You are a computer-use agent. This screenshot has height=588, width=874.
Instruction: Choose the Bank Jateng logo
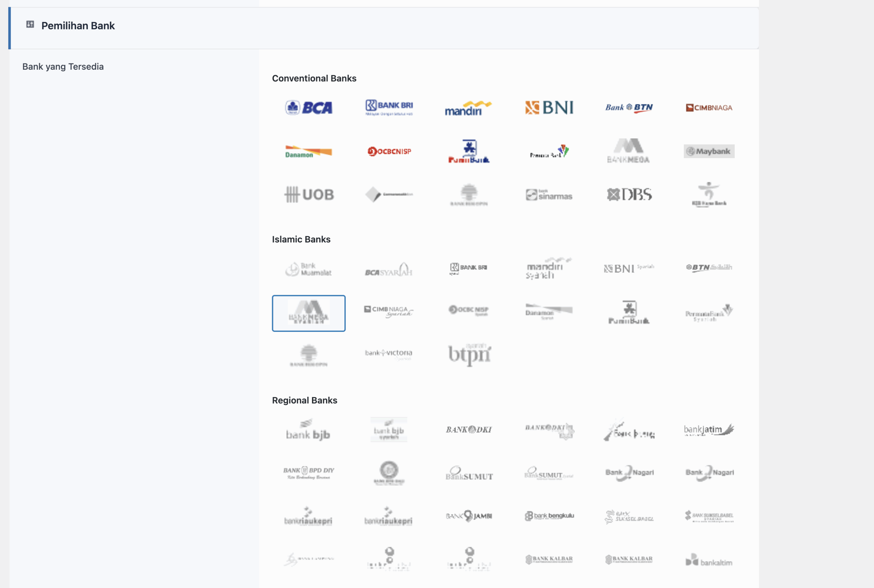pyautogui.click(x=629, y=430)
